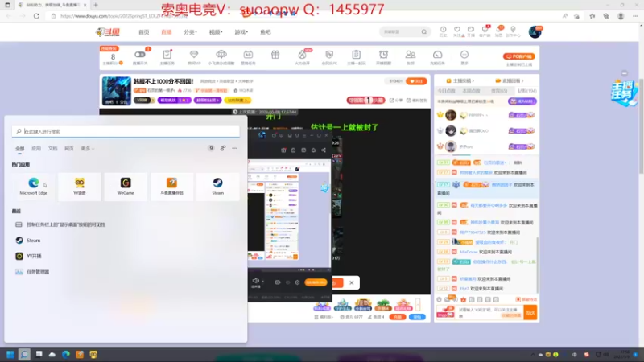The height and width of the screenshot is (362, 644).
Task: Open the flame icon with NEW badge
Action: pos(303,56)
